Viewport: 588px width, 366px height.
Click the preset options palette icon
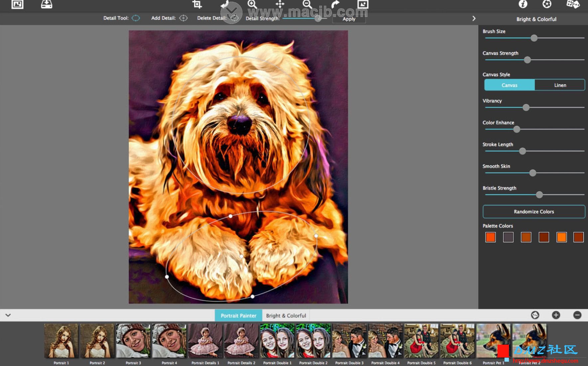[x=535, y=315]
